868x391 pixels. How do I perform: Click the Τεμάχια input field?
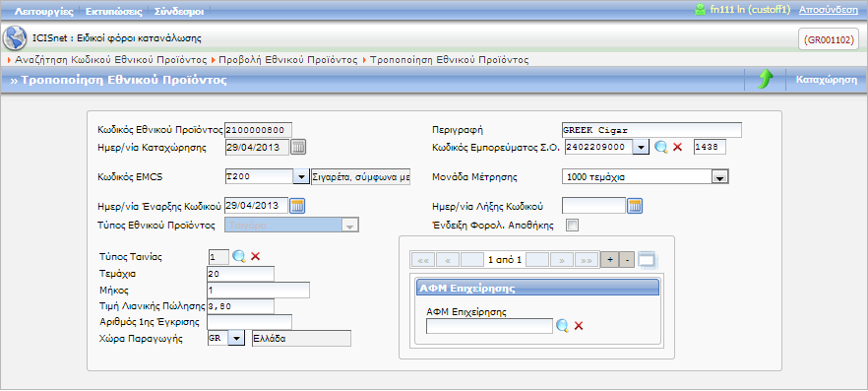point(240,274)
